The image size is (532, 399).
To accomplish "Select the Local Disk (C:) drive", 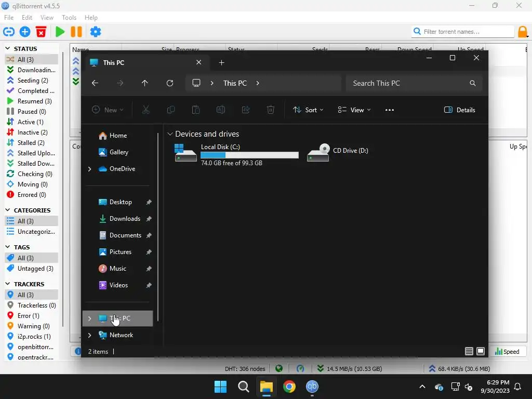I will click(x=236, y=155).
